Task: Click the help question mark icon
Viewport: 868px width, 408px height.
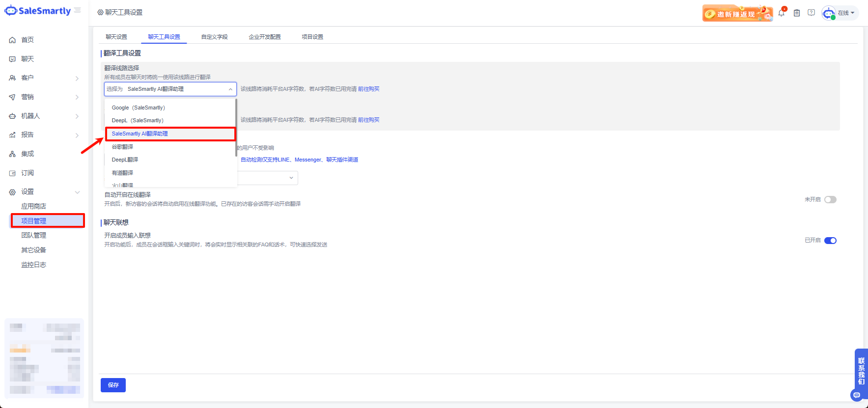Action: pos(811,13)
